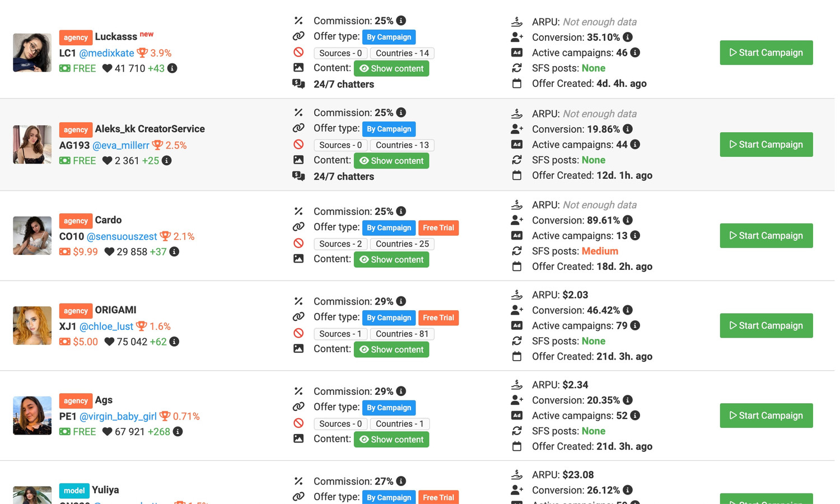Start Campaign for the Cardo offer
Screen dimensions: 840x504
pos(766,236)
